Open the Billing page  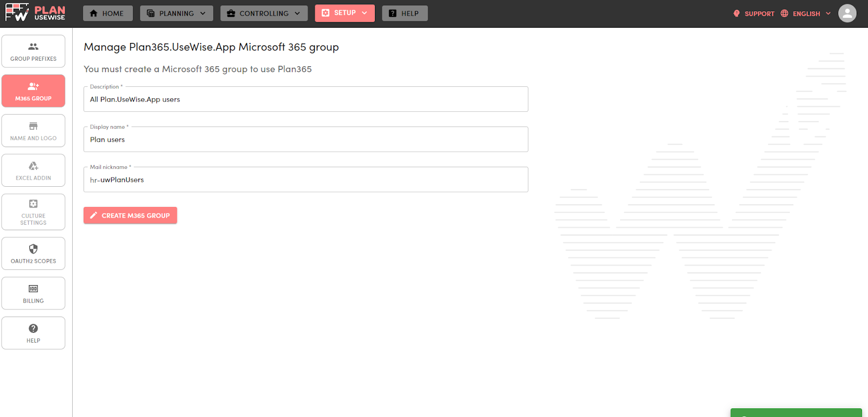pyautogui.click(x=33, y=293)
